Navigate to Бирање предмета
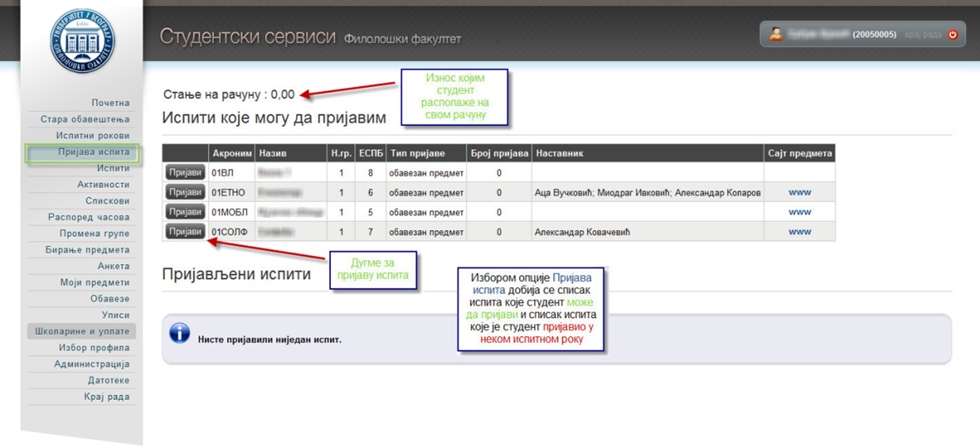The width and height of the screenshot is (980, 448). [x=86, y=250]
